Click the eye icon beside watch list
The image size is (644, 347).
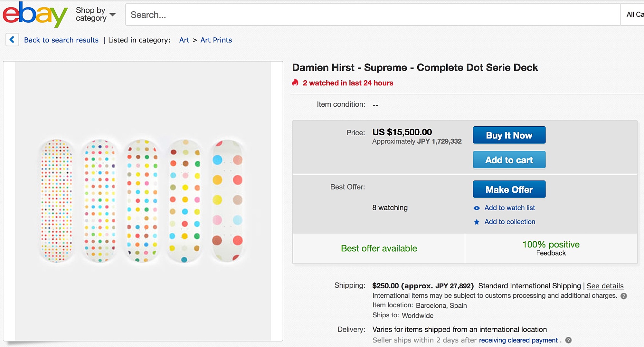pos(477,208)
